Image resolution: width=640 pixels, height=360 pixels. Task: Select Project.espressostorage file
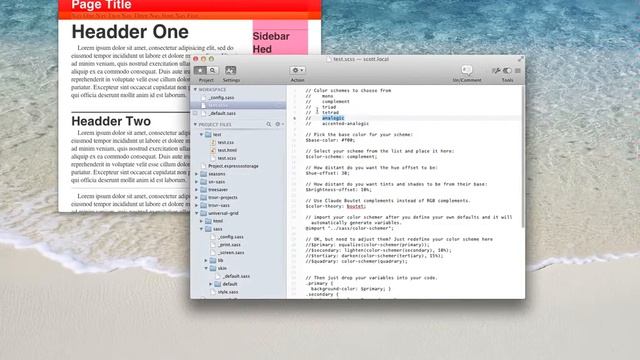pyautogui.click(x=233, y=166)
